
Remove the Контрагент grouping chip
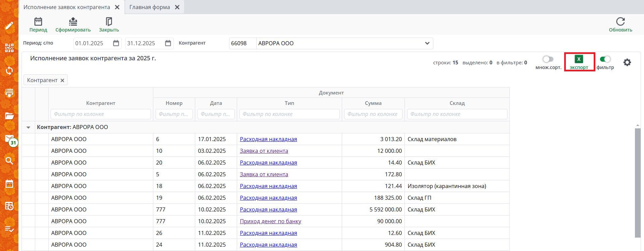(x=62, y=80)
